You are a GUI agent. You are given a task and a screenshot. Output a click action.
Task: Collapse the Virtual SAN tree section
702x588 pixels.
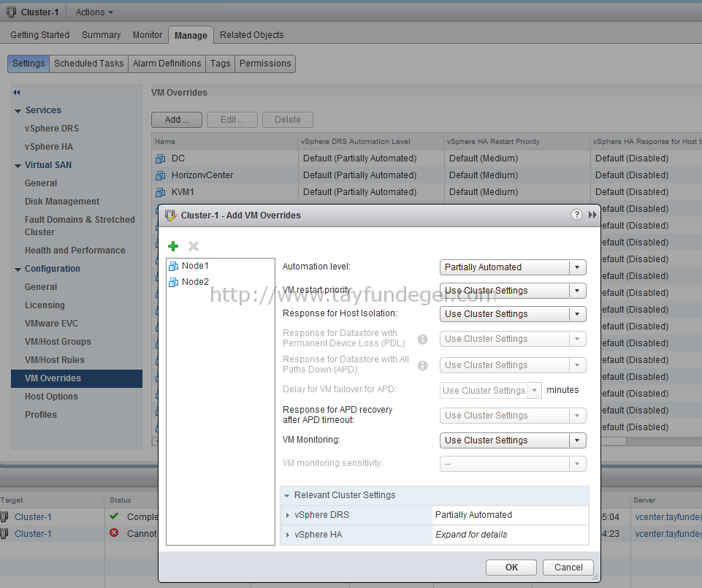coord(18,166)
